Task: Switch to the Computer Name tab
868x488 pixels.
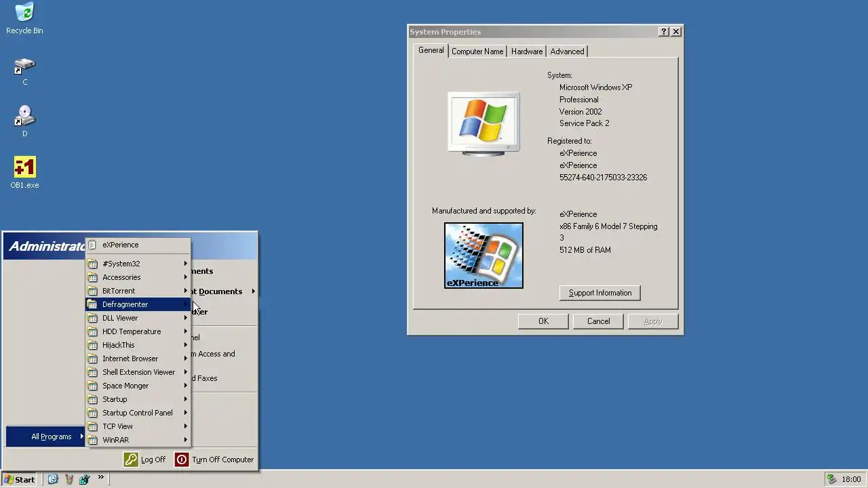Action: pos(477,52)
